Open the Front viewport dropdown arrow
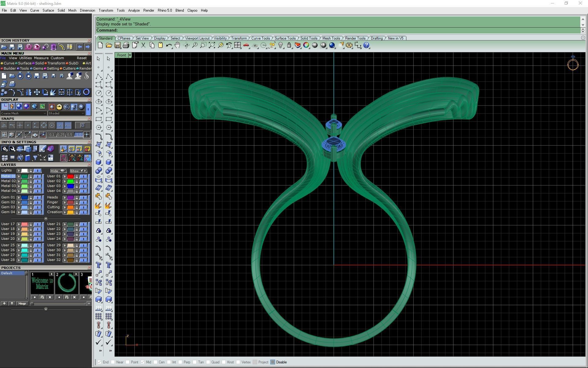Viewport: 588px width, 368px height. tap(130, 55)
